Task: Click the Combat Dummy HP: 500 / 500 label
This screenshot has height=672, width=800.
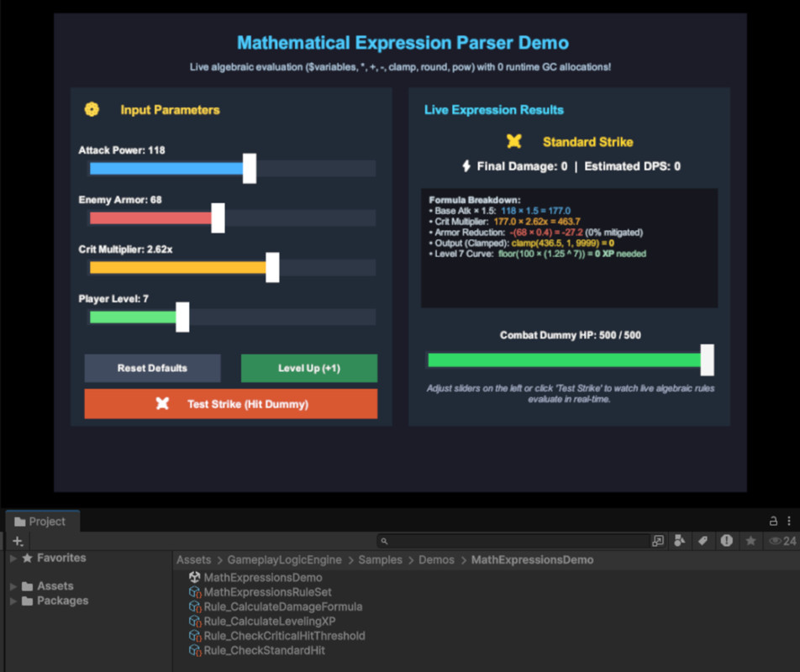Action: click(571, 335)
